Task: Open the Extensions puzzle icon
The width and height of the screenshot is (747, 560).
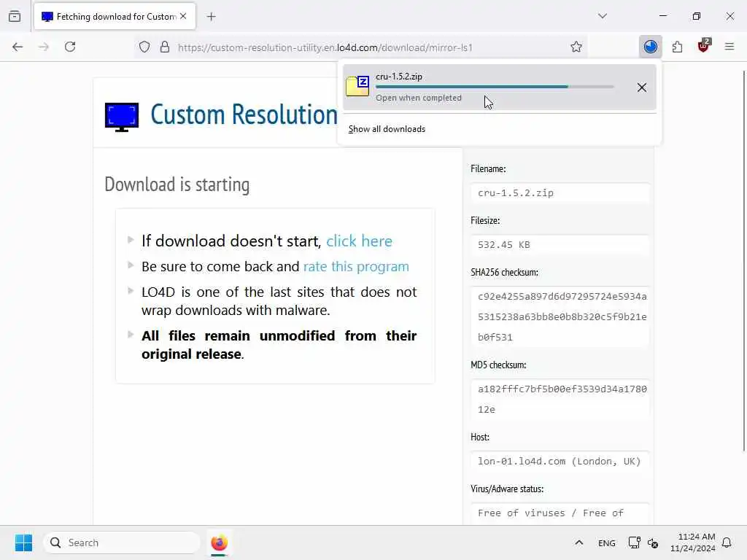Action: 678,47
